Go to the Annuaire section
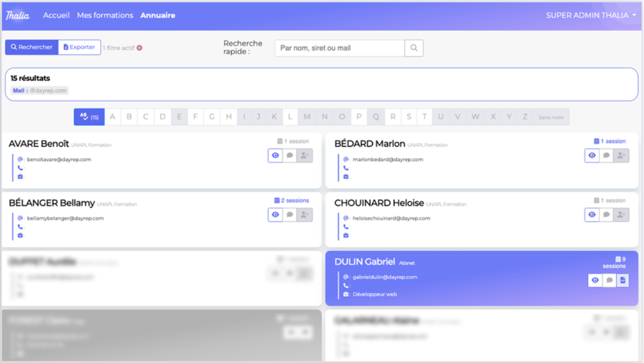The image size is (644, 363). point(157,15)
